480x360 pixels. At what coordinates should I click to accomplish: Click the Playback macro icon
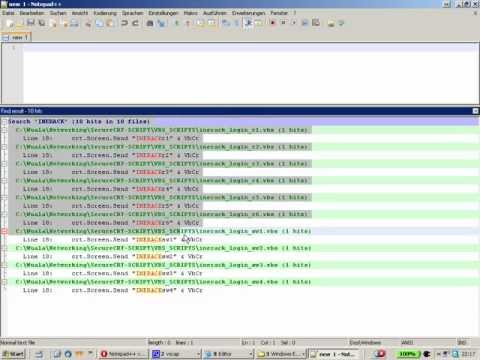pyautogui.click(x=294, y=23)
